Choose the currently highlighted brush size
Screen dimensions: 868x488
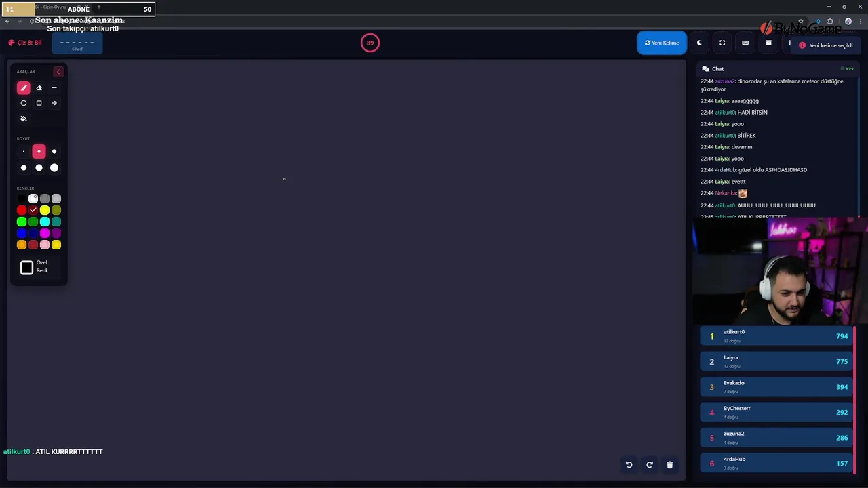click(x=39, y=152)
